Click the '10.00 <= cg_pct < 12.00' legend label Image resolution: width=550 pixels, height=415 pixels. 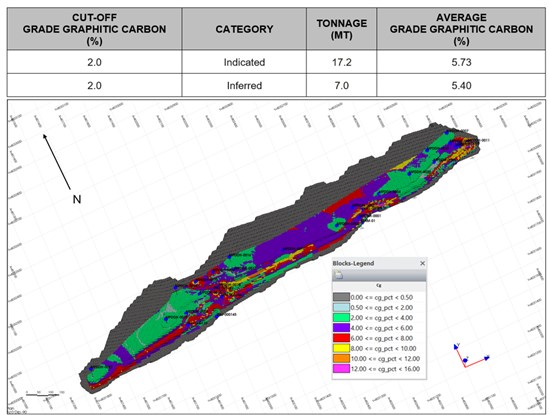point(385,359)
